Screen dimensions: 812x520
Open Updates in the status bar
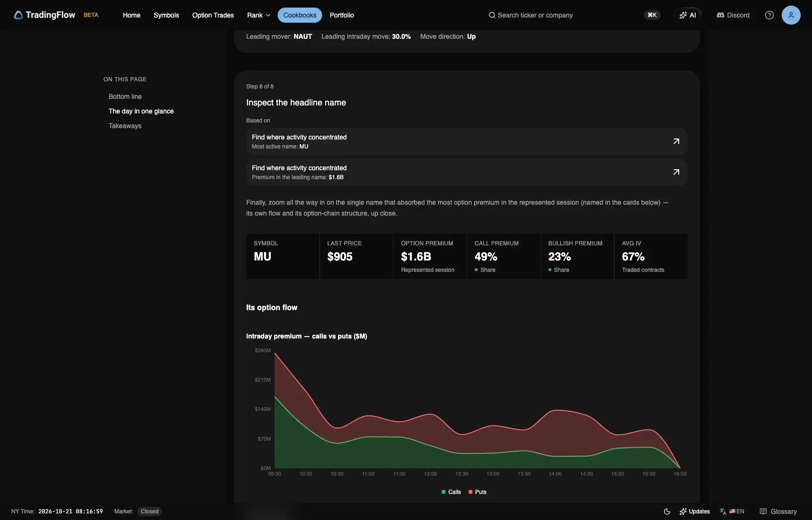694,511
